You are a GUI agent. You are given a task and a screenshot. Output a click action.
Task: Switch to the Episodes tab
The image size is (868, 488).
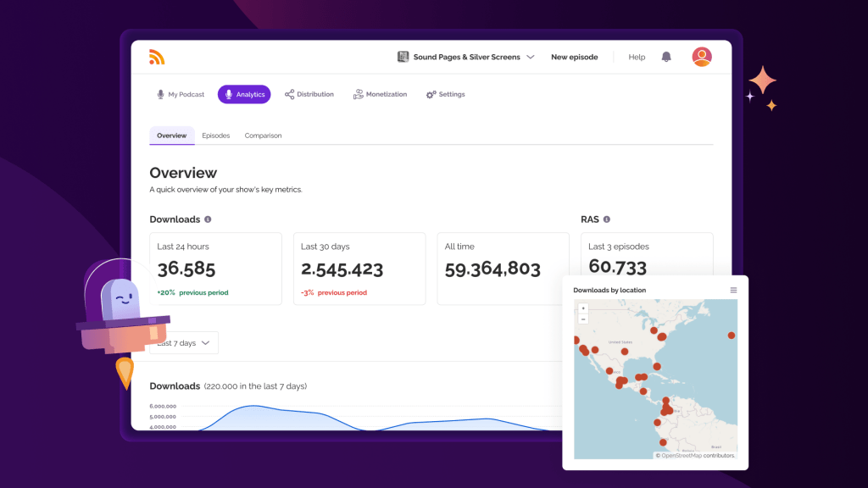215,135
